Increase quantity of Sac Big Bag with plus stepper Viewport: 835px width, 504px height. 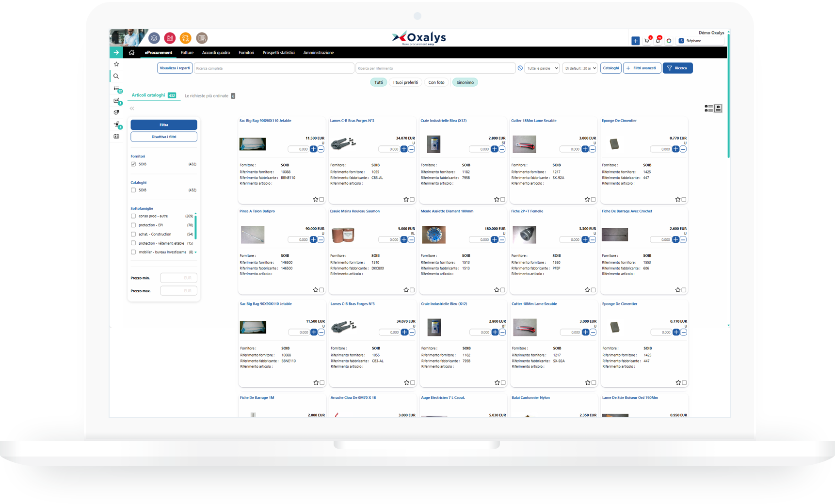pos(313,149)
